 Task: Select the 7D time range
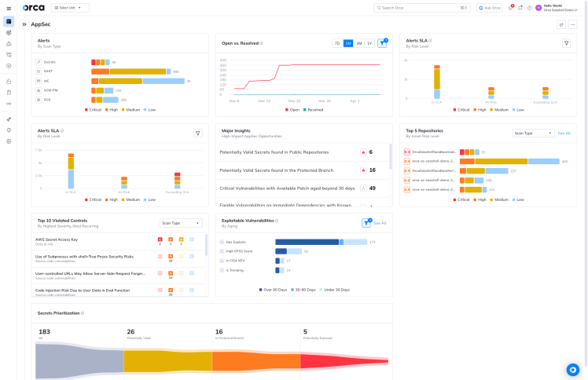pos(337,43)
